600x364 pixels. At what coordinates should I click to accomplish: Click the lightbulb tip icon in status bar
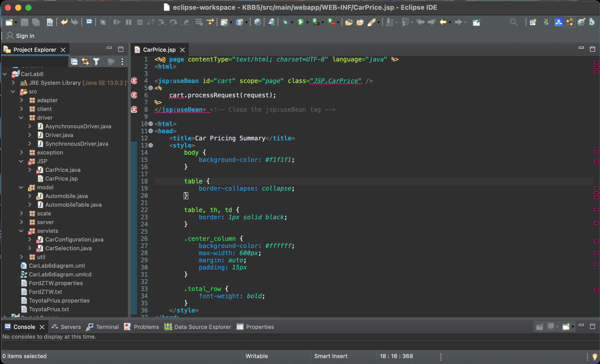click(x=595, y=356)
